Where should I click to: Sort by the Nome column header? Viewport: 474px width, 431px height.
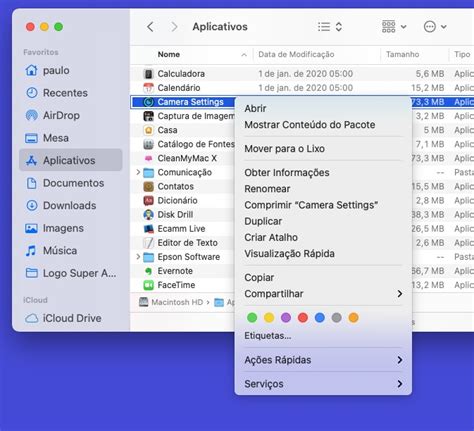coord(193,54)
